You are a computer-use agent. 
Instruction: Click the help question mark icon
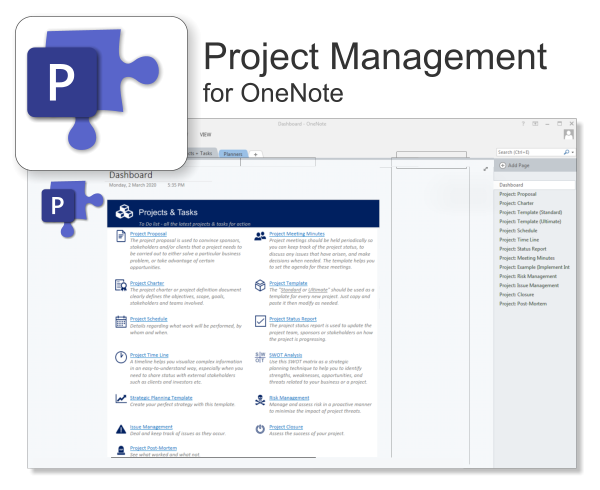[x=523, y=124]
